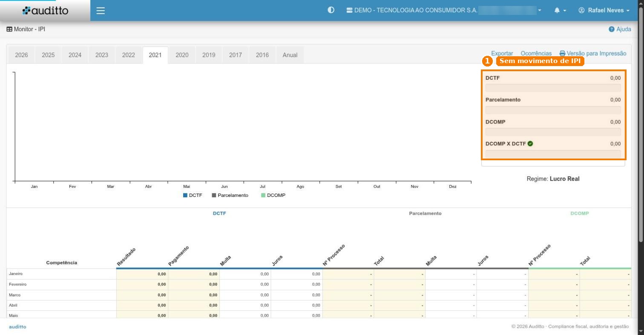Go to the 2022 tab
Screen dimensions: 644x335
[x=129, y=55]
